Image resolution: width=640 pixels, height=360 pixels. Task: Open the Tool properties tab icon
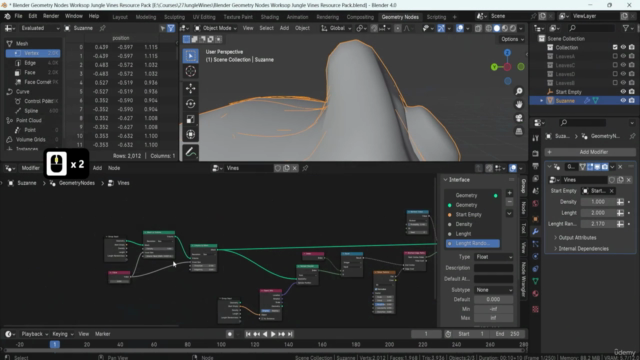[x=536, y=138]
